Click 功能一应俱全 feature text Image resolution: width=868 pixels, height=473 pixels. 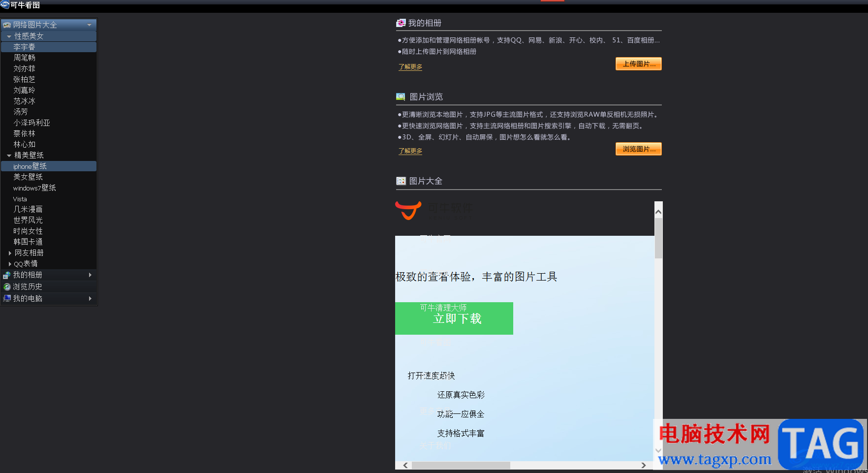(461, 414)
